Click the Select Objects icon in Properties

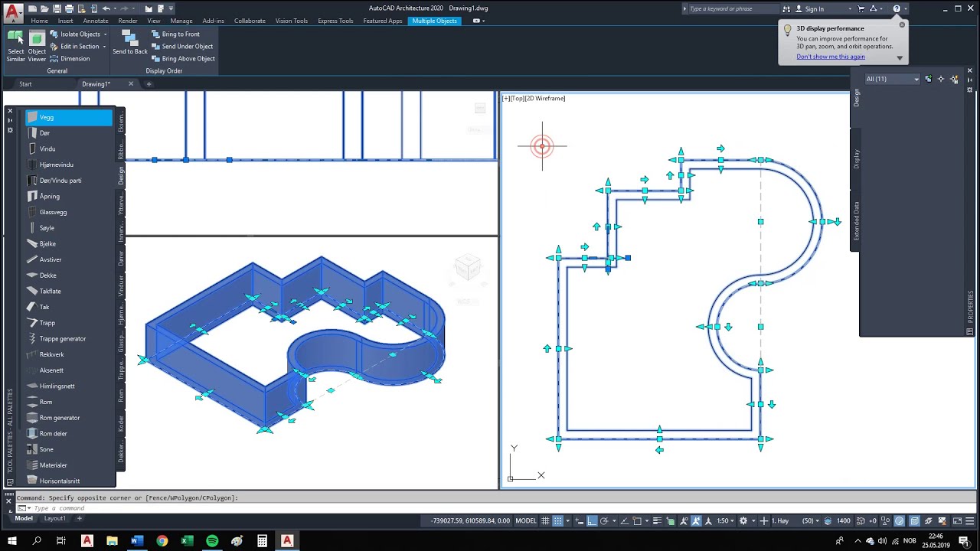pyautogui.click(x=941, y=79)
